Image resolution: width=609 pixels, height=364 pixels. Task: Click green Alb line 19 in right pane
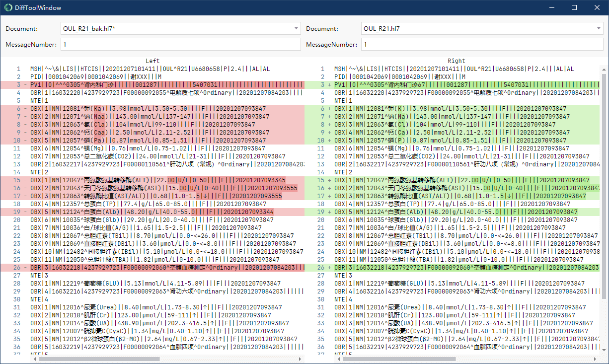coord(457,212)
